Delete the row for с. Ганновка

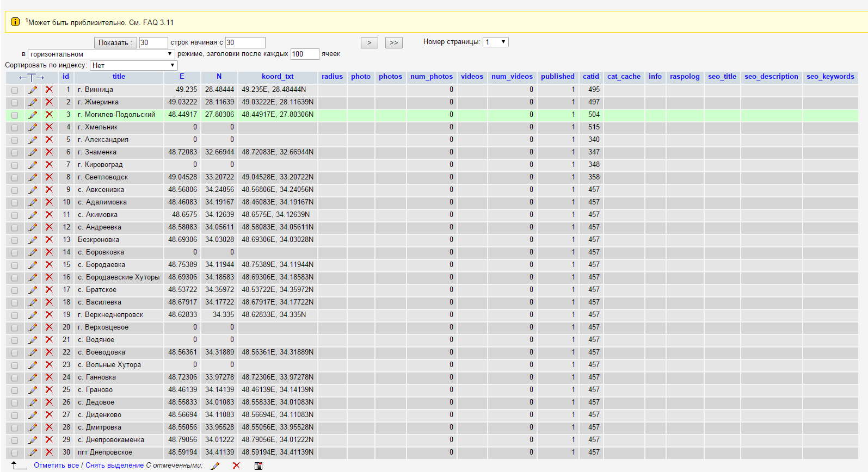[49, 377]
